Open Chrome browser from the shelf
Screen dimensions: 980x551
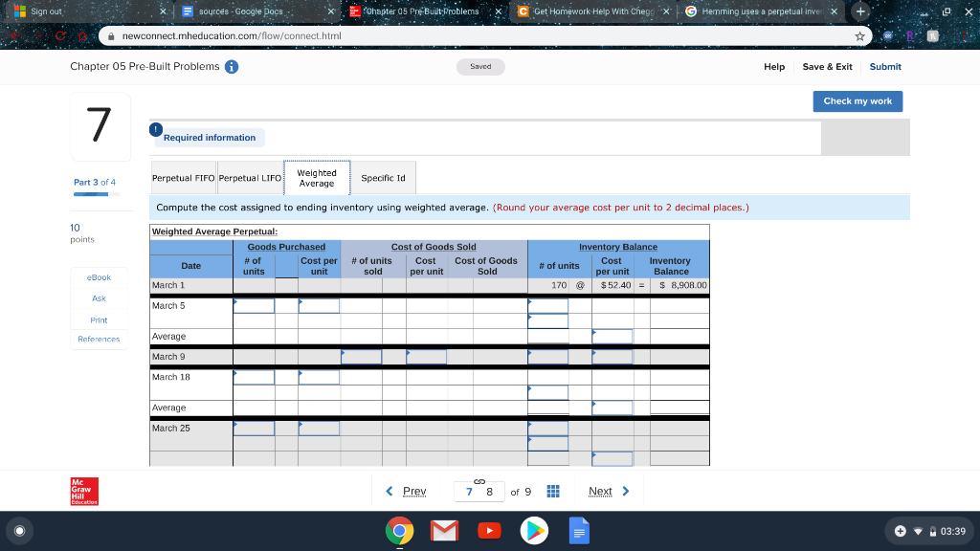point(399,530)
